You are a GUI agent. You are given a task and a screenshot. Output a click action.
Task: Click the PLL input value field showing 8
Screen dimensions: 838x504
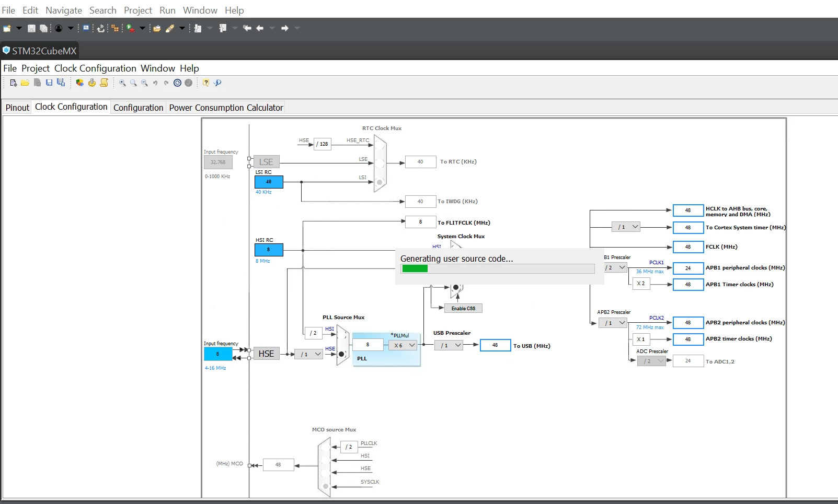368,345
